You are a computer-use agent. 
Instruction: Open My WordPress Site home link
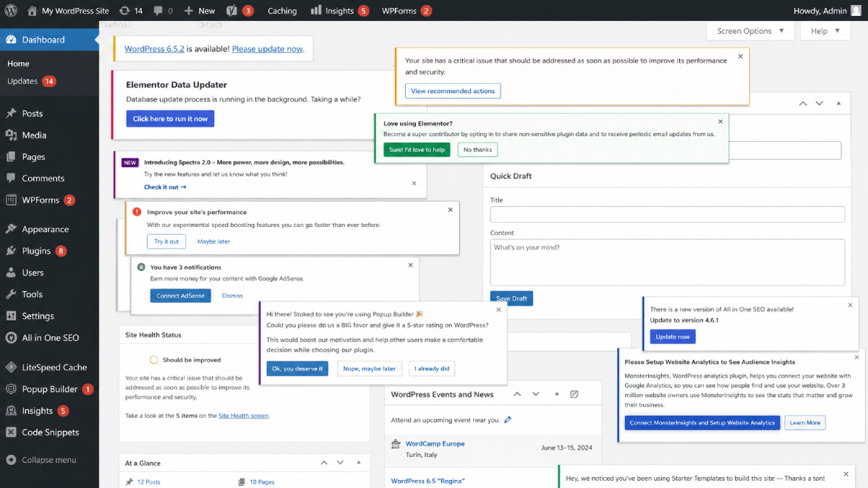(x=68, y=11)
